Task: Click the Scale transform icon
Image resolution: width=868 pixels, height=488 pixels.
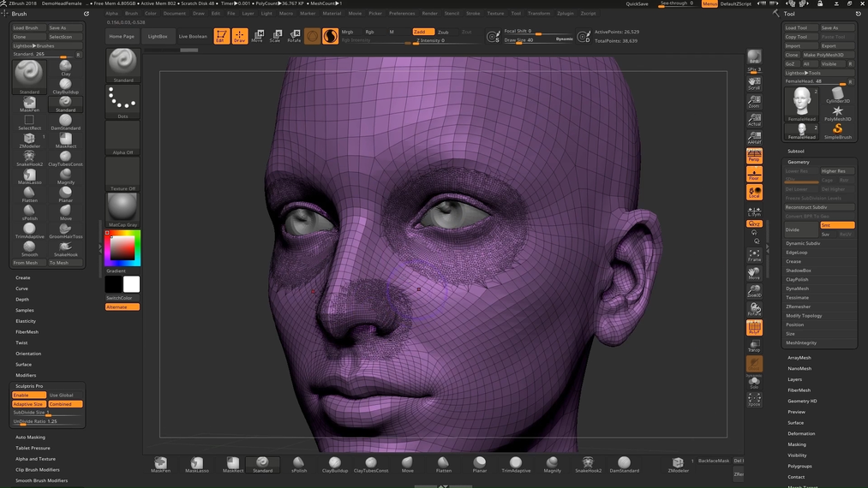Action: [275, 36]
